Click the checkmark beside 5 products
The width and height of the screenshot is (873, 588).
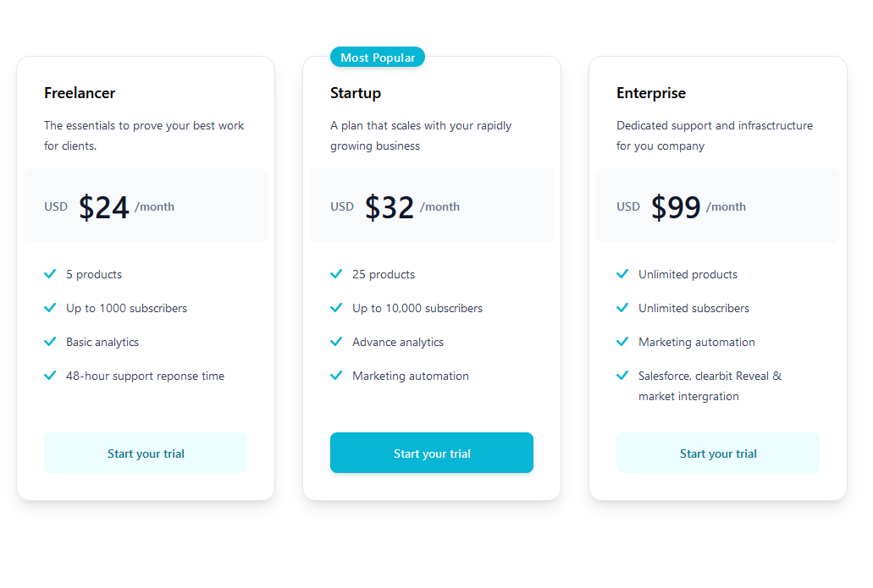click(50, 274)
